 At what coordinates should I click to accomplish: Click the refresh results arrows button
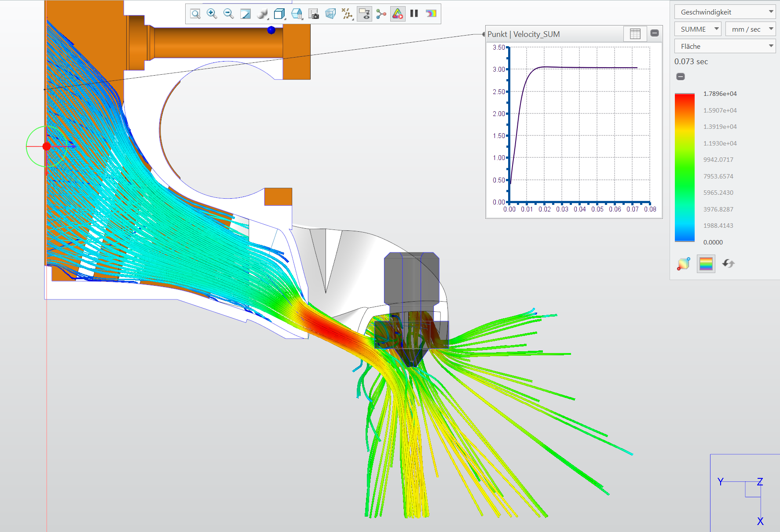(x=729, y=263)
